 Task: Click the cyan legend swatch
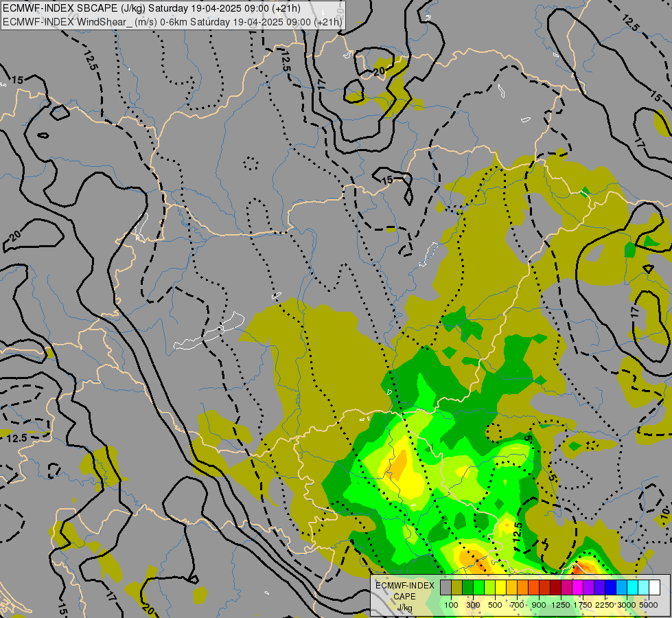point(633,587)
